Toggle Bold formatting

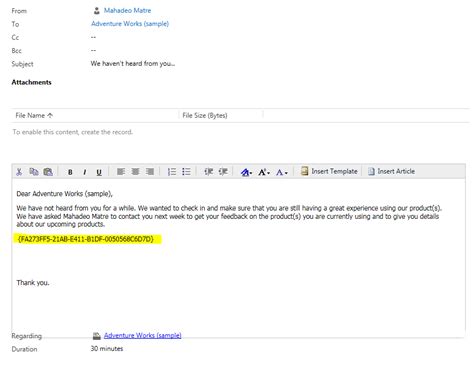coord(70,172)
